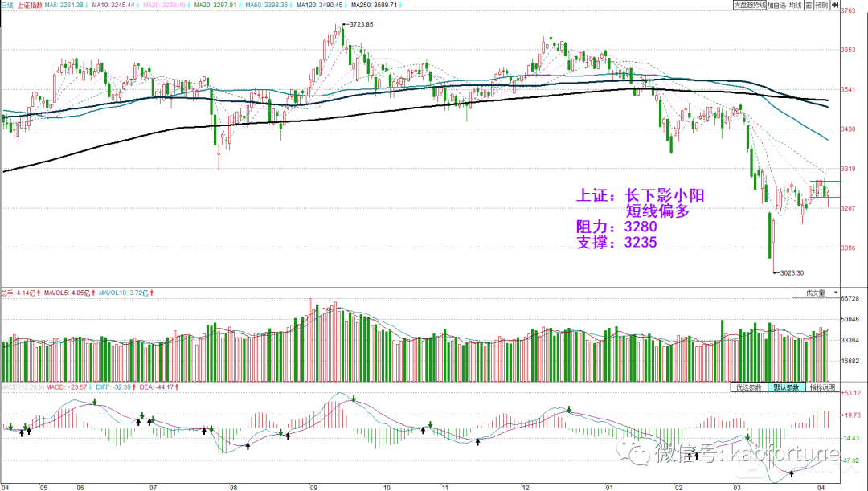Switch to the 优选参数 tab
Image resolution: width=868 pixels, height=491 pixels.
tap(748, 387)
